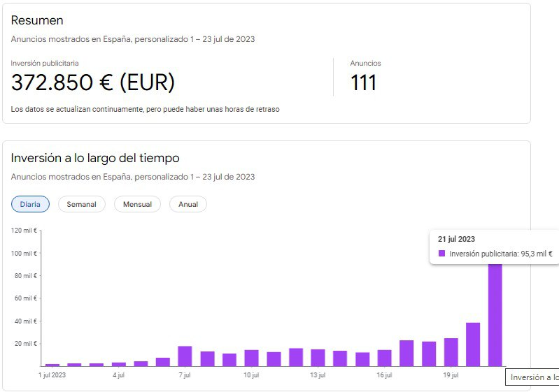Click the '10 jul' axis label
This screenshot has width=559, height=392.
[251, 375]
